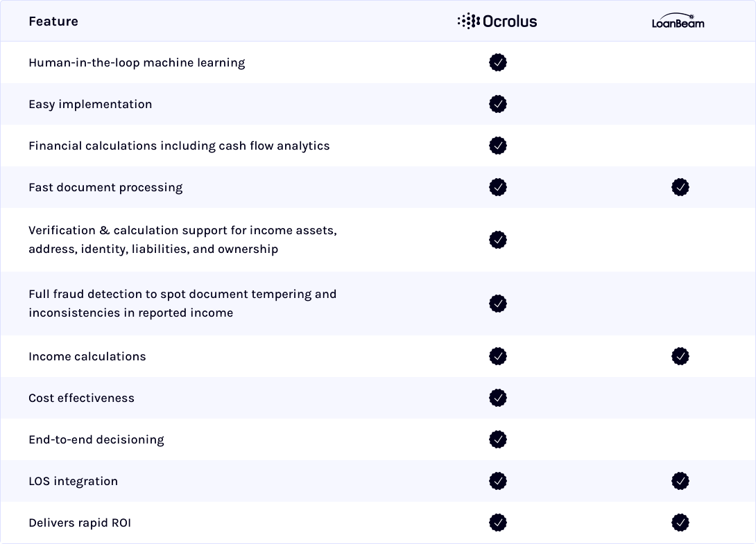Select the Feature column header
756x544 pixels.
[x=53, y=21]
